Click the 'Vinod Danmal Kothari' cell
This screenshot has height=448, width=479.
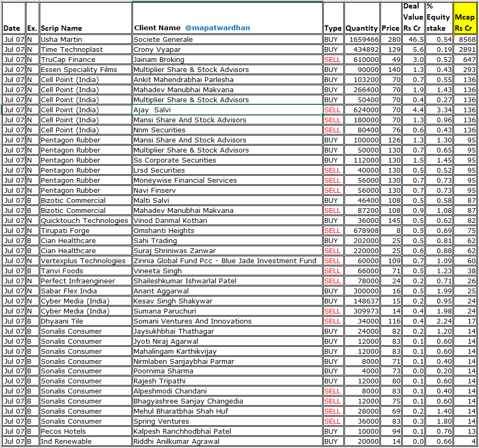(227, 221)
